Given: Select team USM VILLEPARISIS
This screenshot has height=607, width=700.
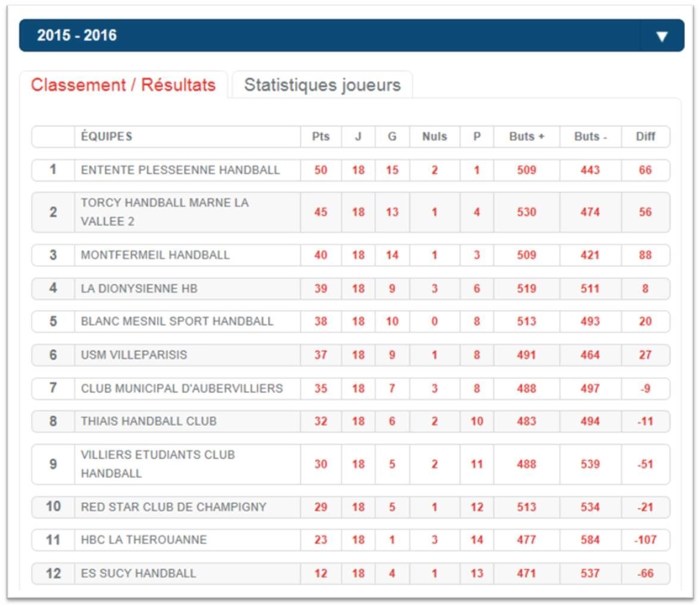Looking at the screenshot, I should click(x=134, y=354).
